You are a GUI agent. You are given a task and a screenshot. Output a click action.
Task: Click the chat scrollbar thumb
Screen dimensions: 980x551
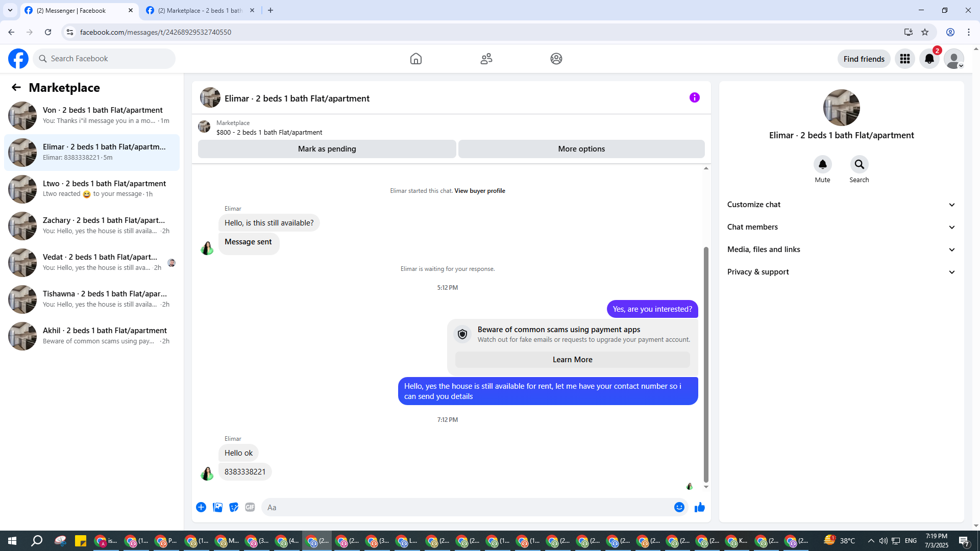point(706,364)
